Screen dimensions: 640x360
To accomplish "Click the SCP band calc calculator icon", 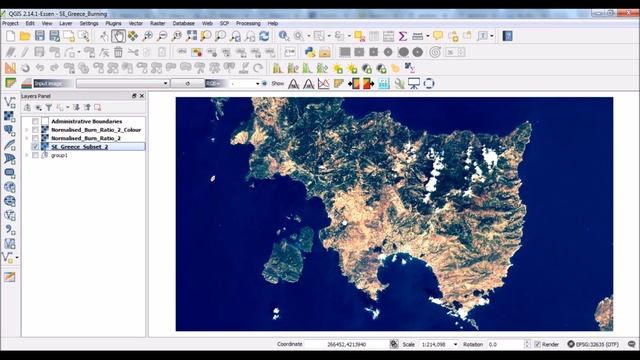I will pyautogui.click(x=384, y=84).
